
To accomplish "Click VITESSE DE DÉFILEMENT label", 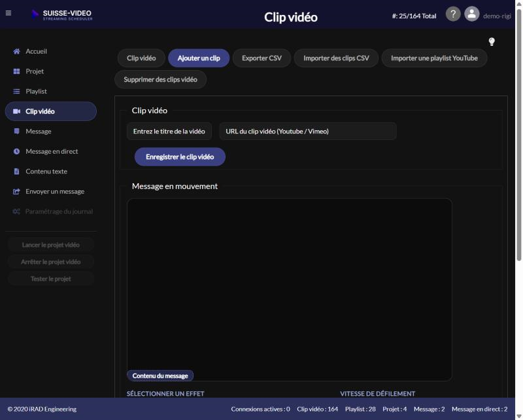I will (378, 394).
